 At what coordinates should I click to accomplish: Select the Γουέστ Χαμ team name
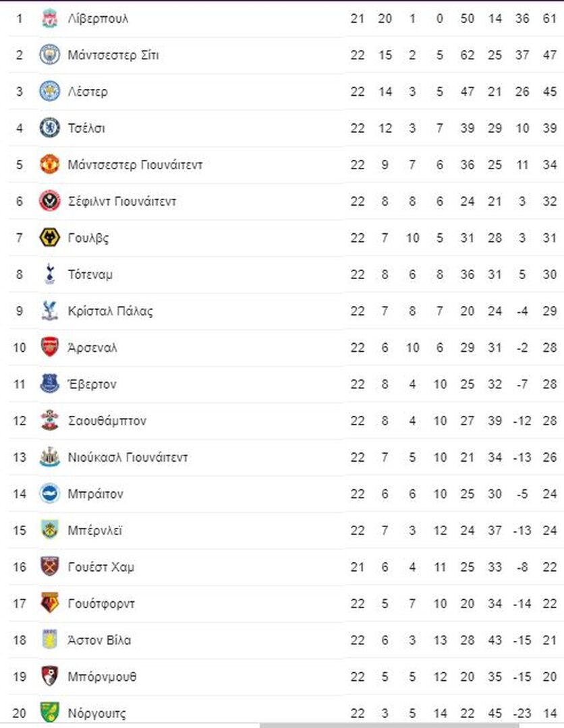(101, 567)
